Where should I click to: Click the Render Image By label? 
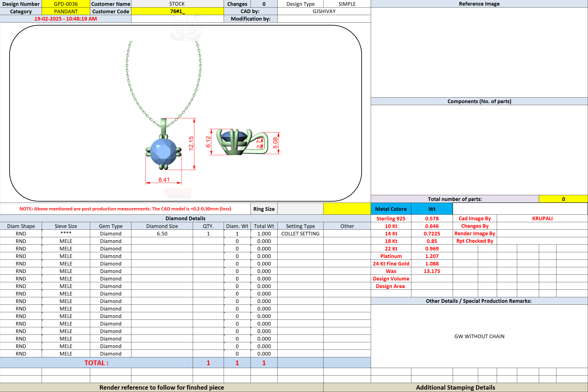pyautogui.click(x=475, y=234)
